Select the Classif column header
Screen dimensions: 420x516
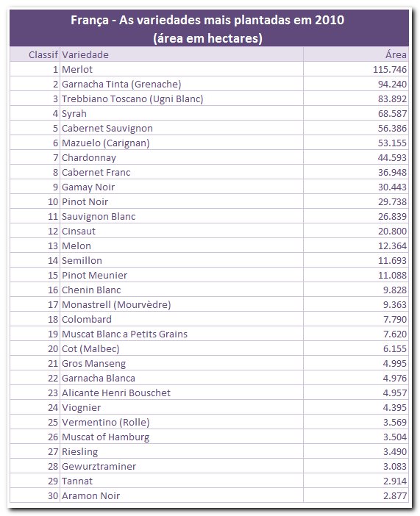pyautogui.click(x=43, y=54)
